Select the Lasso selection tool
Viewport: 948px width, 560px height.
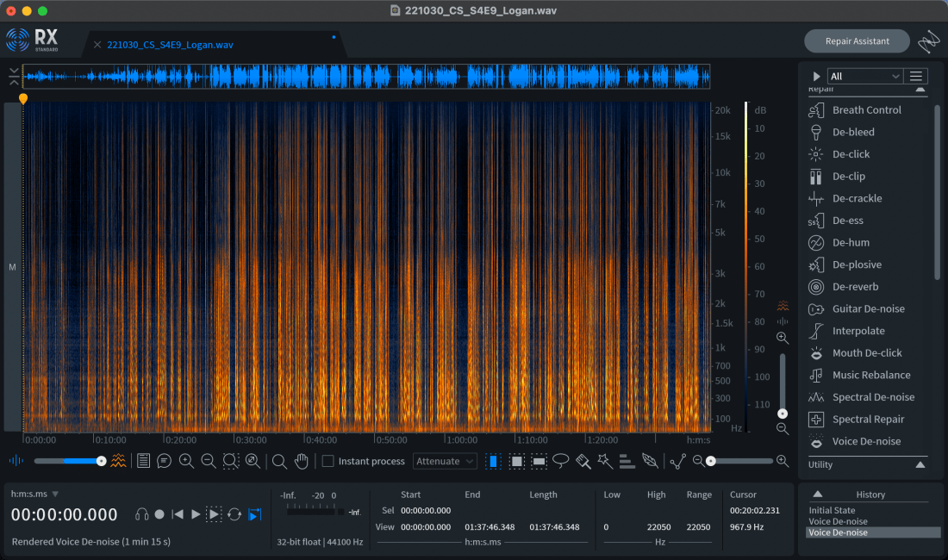click(x=561, y=461)
